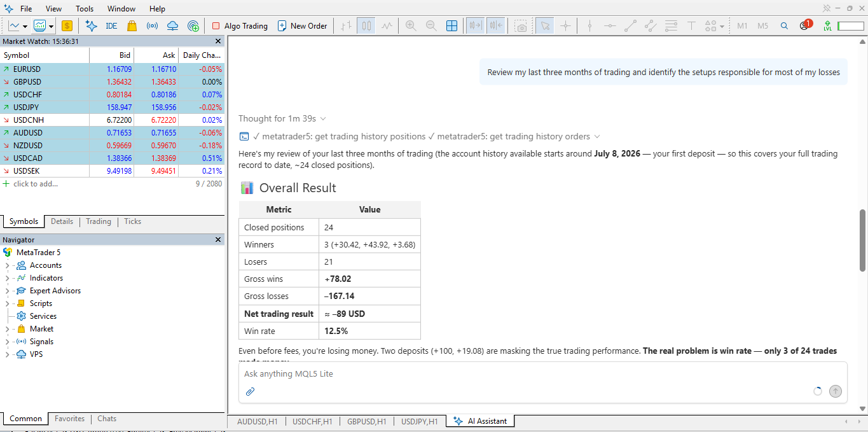Switch to the Ticks tab in Market Watch
Image resolution: width=868 pixels, height=432 pixels.
[x=133, y=221]
